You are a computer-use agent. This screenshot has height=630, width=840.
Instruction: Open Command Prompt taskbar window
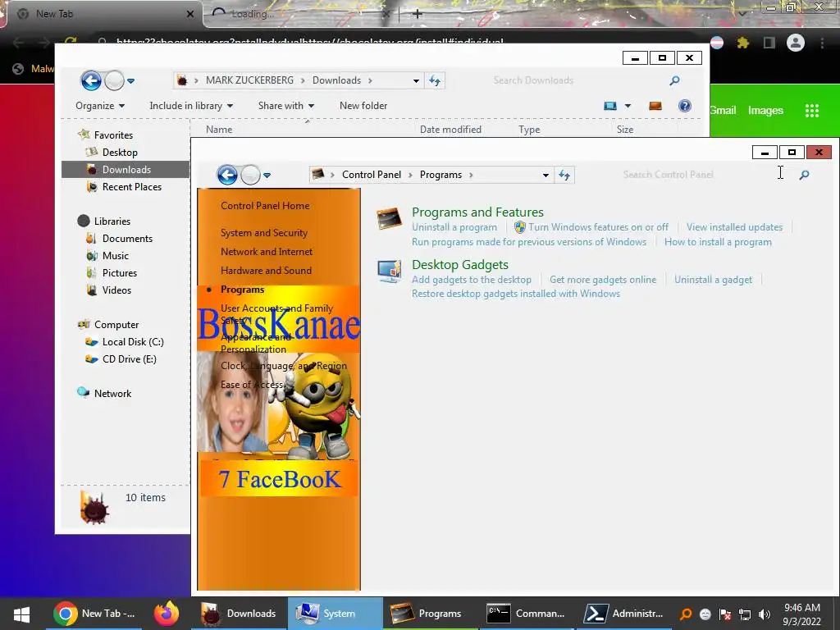point(527,614)
